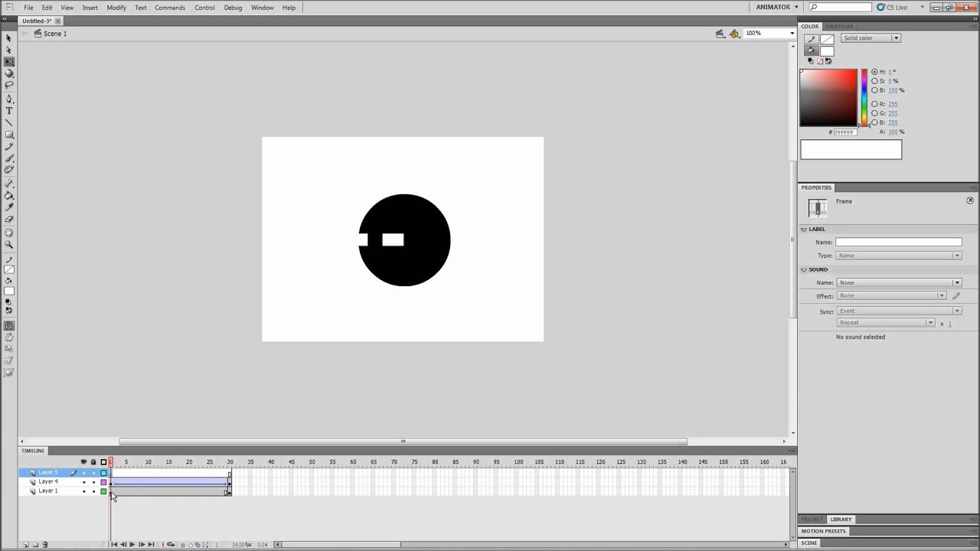Add a new layer in the timeline
Screen dimensions: 980x551
click(x=26, y=544)
